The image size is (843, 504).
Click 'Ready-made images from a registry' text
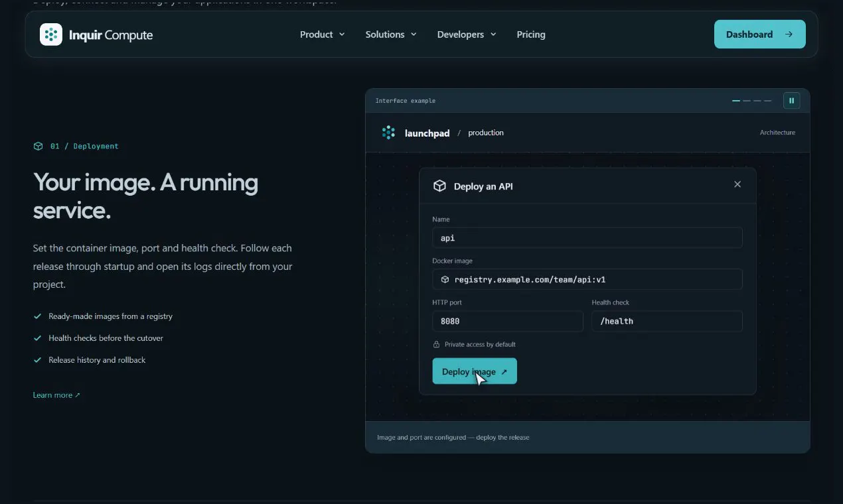[110, 316]
